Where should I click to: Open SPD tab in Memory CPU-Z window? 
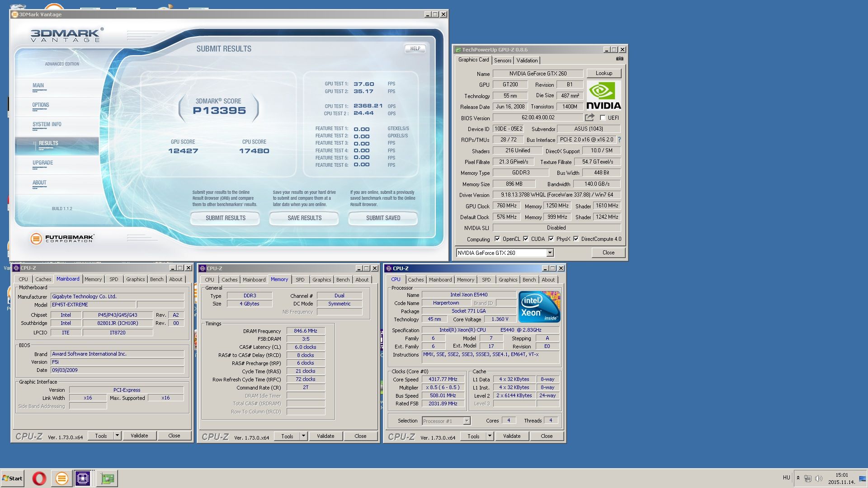click(300, 280)
